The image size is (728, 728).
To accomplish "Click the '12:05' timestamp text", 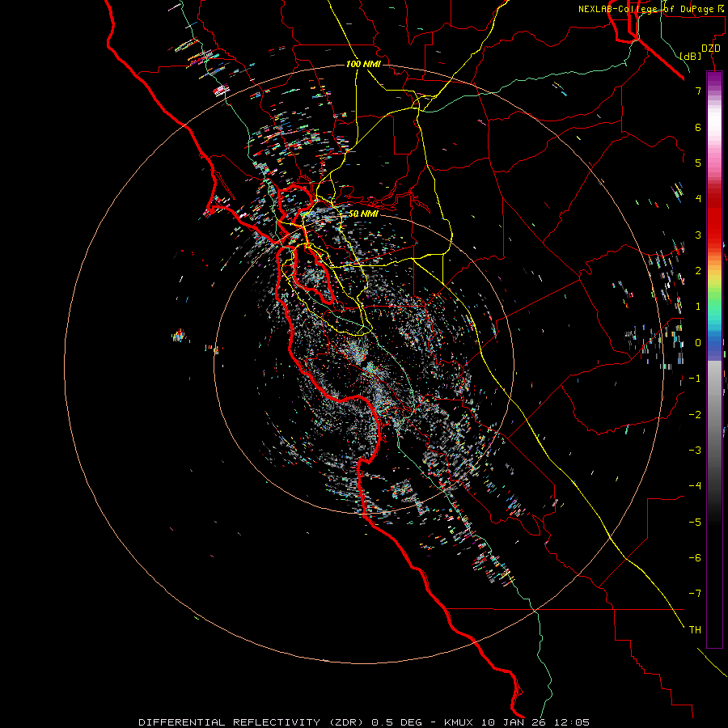I will pos(572,722).
